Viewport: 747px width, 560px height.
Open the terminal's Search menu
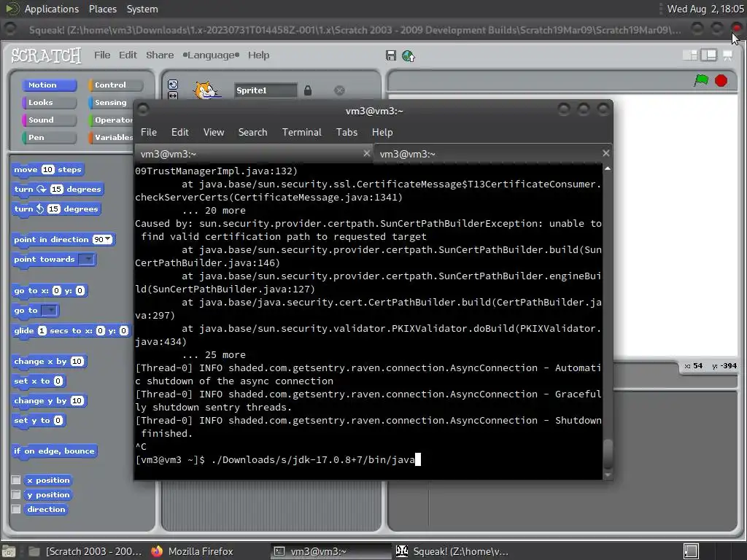[x=252, y=133]
